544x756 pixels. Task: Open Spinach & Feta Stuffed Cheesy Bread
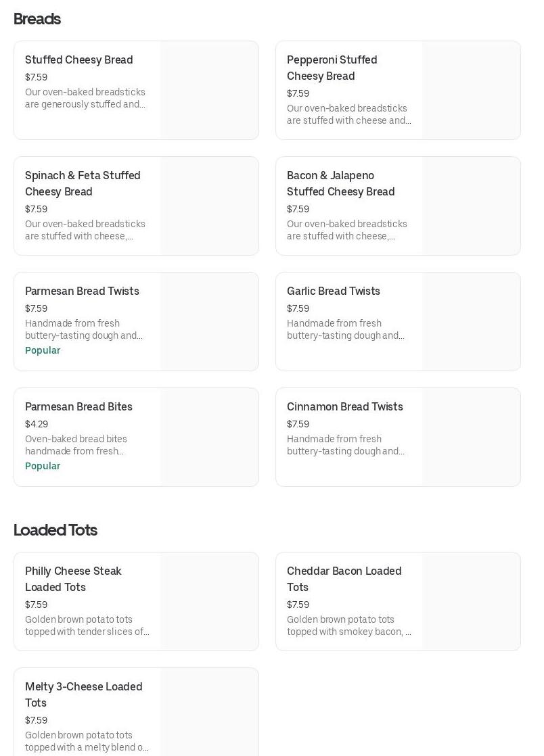pyautogui.click(x=83, y=183)
